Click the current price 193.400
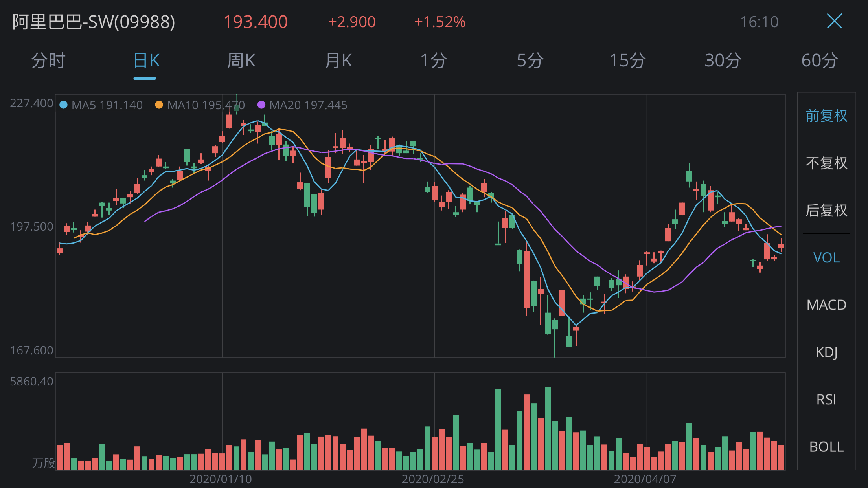 click(256, 22)
